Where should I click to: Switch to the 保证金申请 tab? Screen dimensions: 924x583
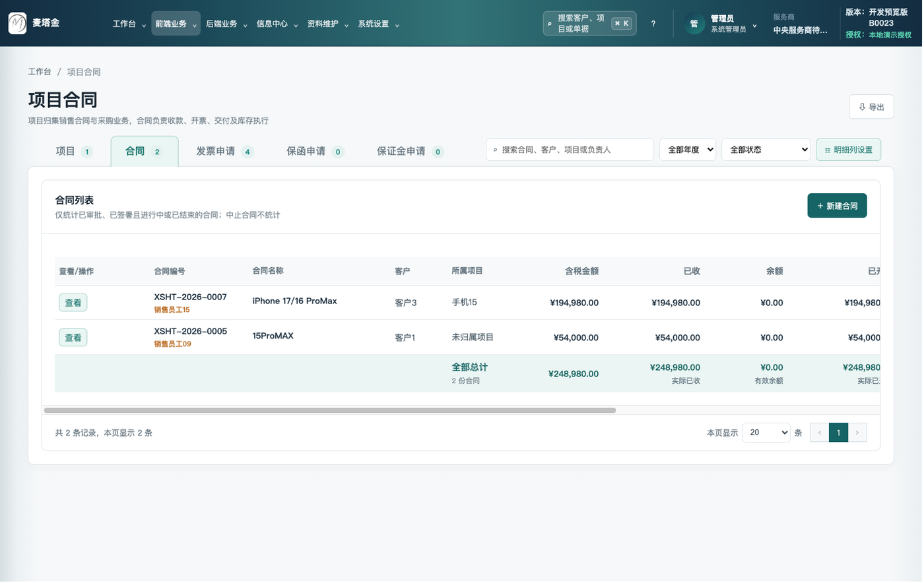(411, 152)
